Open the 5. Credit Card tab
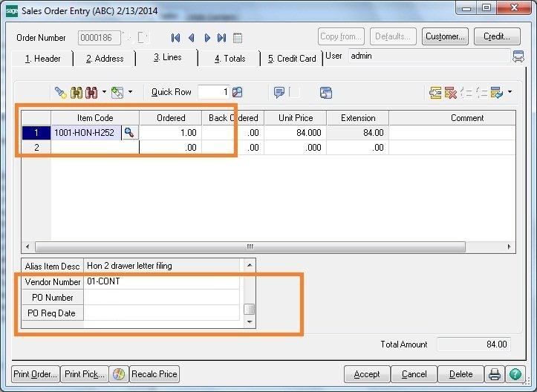 pyautogui.click(x=292, y=59)
